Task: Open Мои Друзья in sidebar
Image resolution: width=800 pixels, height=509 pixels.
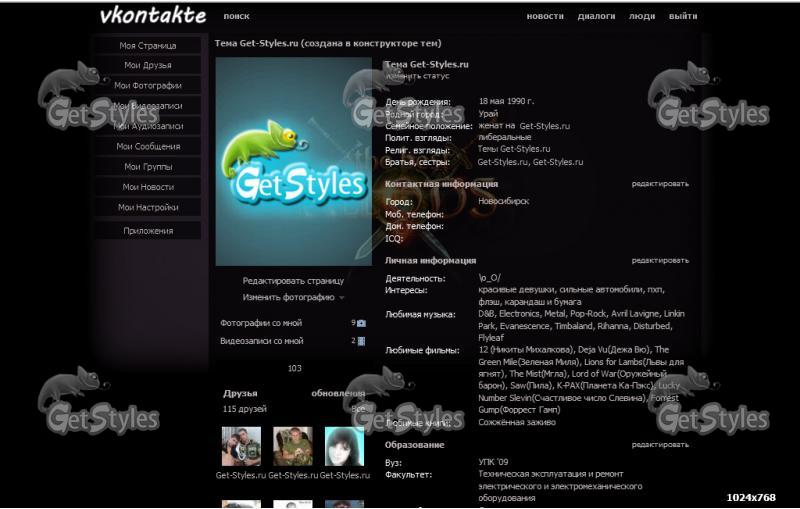Action: pos(148,65)
